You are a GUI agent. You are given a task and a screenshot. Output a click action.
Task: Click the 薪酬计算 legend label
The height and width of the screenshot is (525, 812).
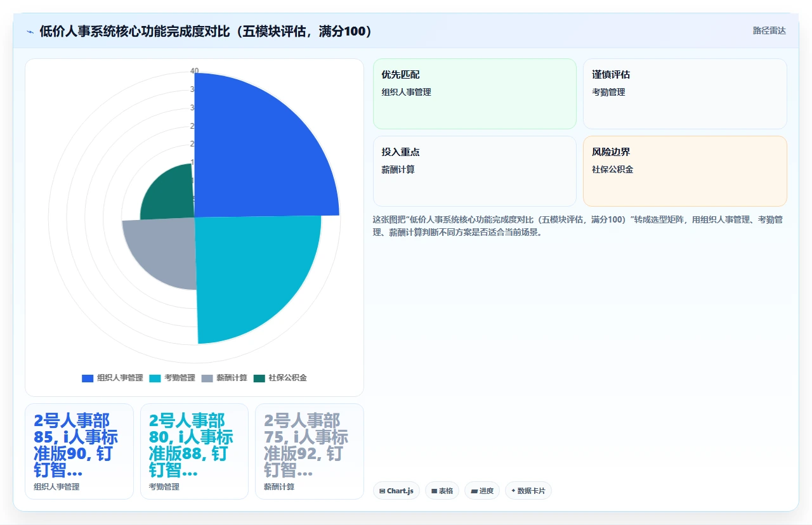tap(232, 378)
